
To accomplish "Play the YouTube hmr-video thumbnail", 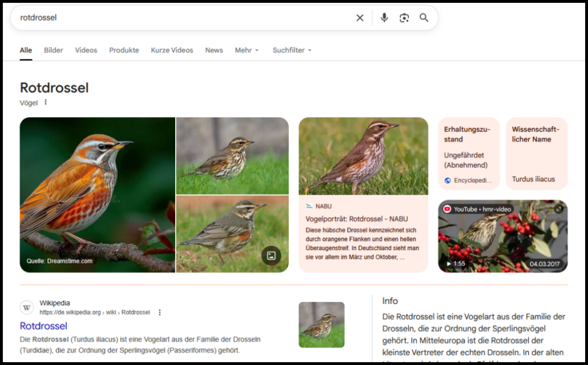I will (502, 236).
